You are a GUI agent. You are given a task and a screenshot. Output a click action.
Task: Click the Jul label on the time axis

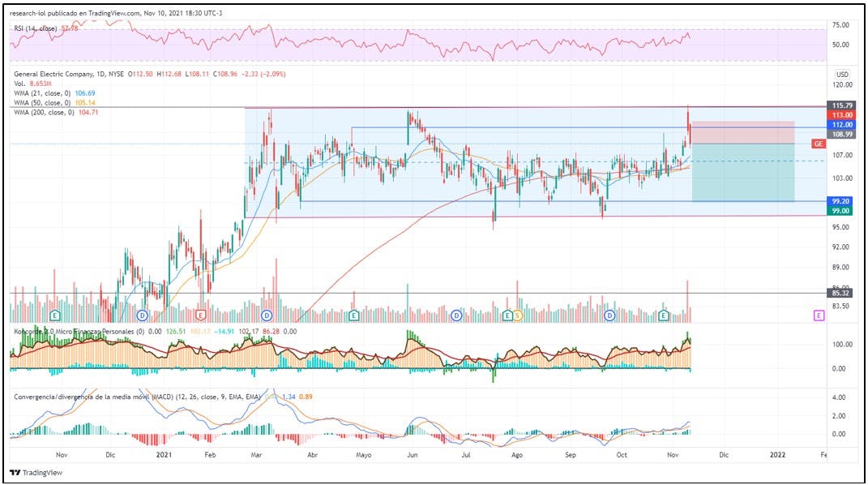466,455
